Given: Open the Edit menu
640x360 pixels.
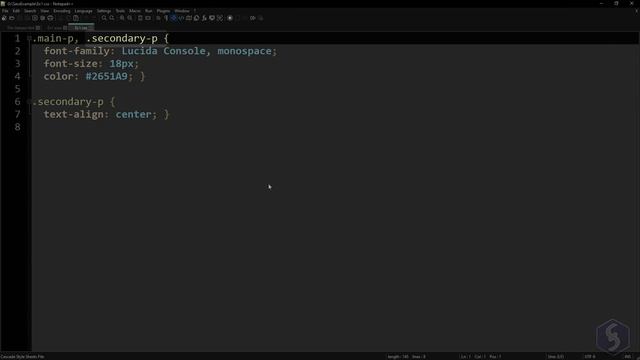Looking at the screenshot, I should click(x=16, y=11).
